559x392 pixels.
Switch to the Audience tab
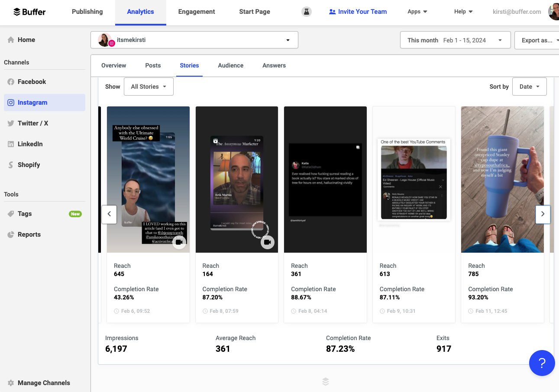pyautogui.click(x=230, y=65)
